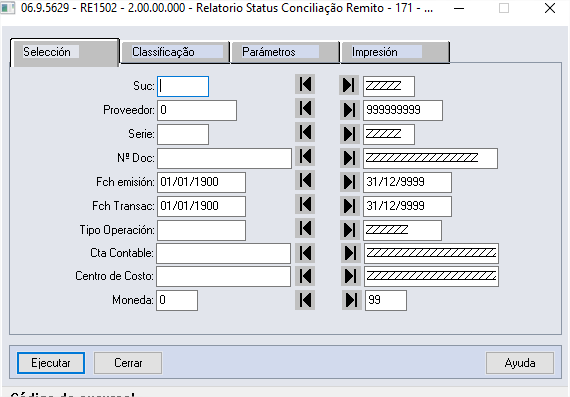This screenshot has width=570, height=397.
Task: Click the Nº Doc start input field
Action: click(x=224, y=159)
